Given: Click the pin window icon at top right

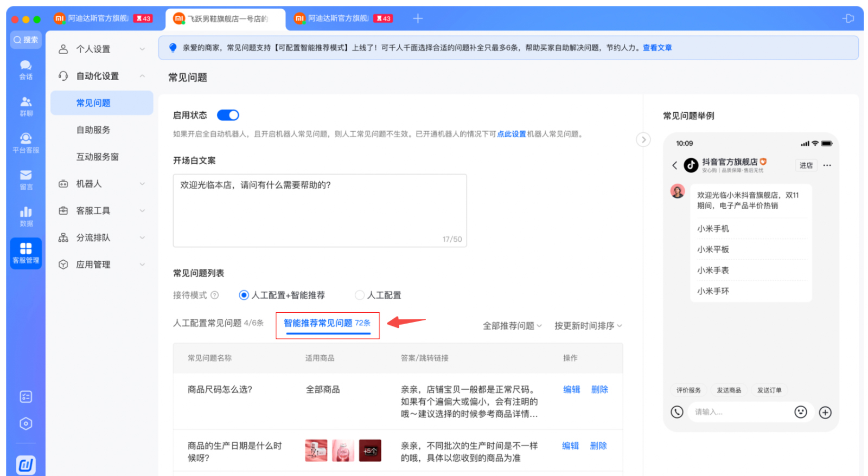Looking at the screenshot, I should [x=848, y=18].
